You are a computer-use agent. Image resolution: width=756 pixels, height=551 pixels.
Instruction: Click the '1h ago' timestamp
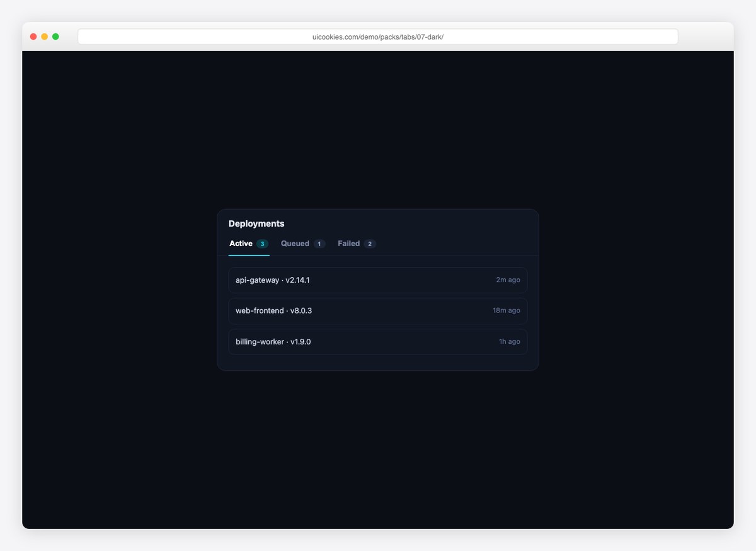510,342
